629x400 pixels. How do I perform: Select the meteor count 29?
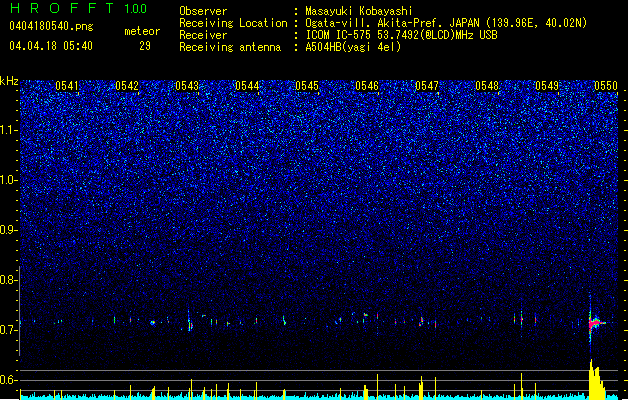point(145,46)
